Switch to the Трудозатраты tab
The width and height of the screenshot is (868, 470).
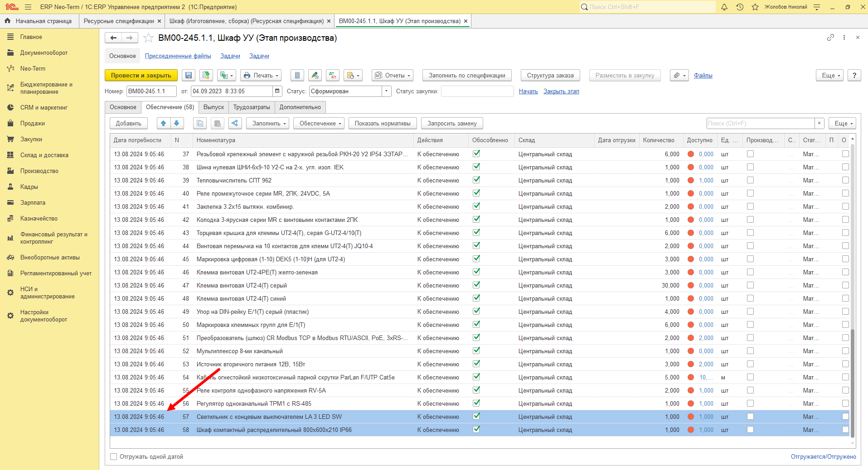(x=252, y=107)
